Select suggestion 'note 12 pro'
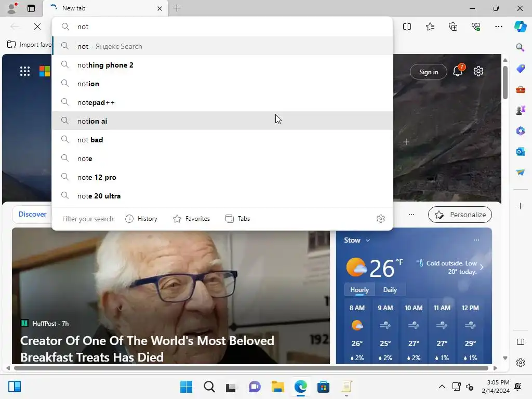 tap(222, 177)
